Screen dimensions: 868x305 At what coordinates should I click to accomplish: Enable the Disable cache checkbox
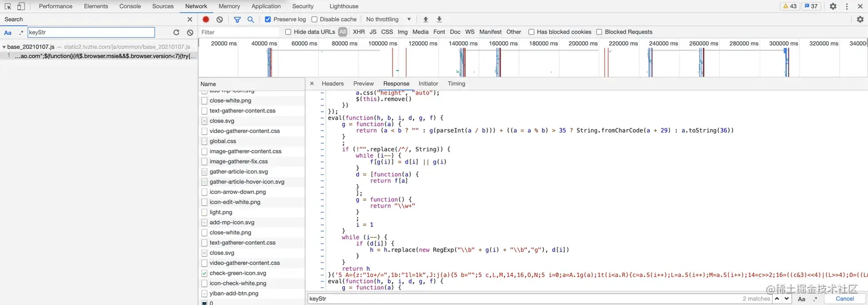[x=314, y=19]
